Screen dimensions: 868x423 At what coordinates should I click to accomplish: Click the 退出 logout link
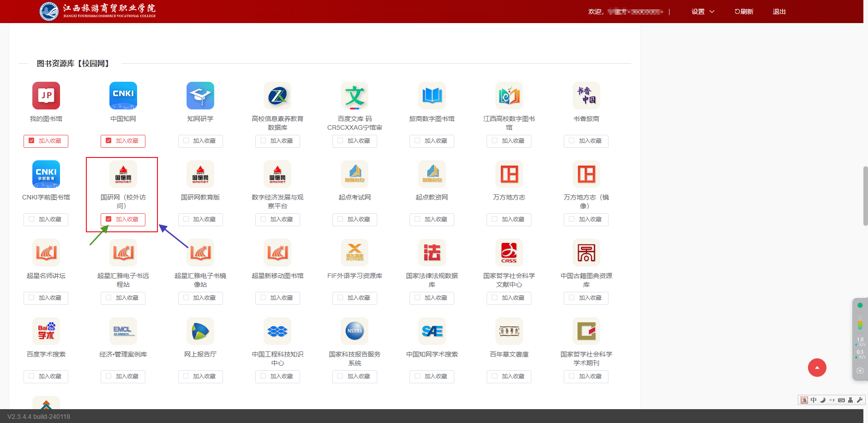point(779,12)
